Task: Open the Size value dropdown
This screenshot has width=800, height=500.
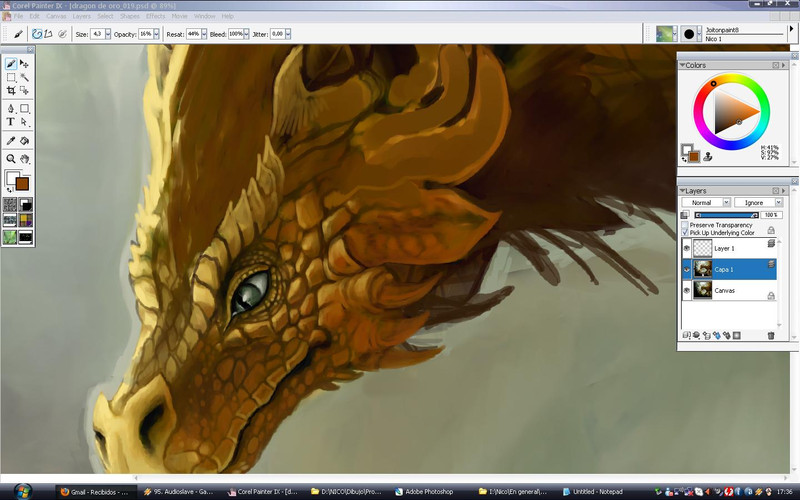Action: [108, 34]
